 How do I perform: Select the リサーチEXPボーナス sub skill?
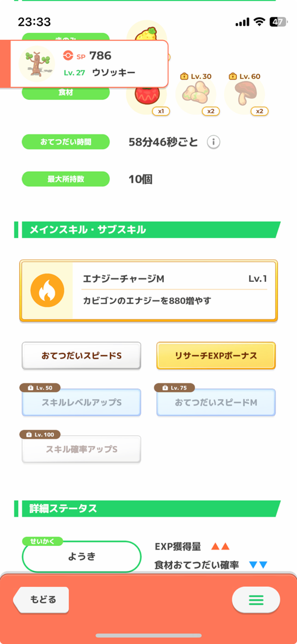tap(216, 356)
